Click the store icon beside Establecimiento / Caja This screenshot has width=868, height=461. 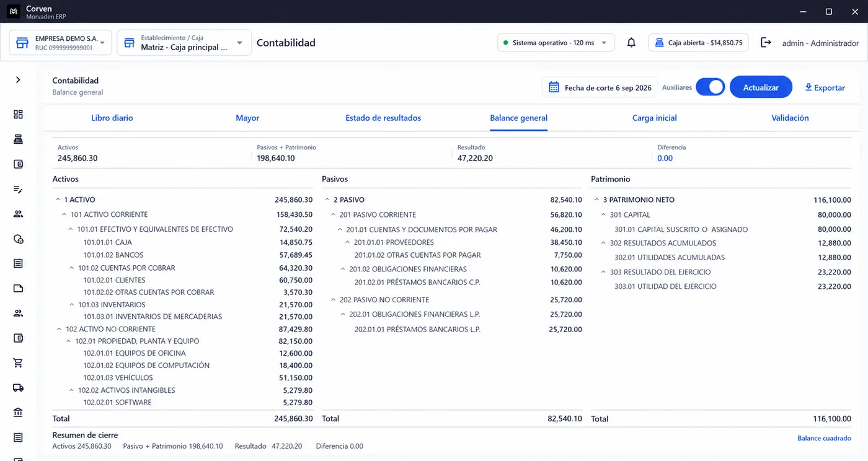point(130,43)
